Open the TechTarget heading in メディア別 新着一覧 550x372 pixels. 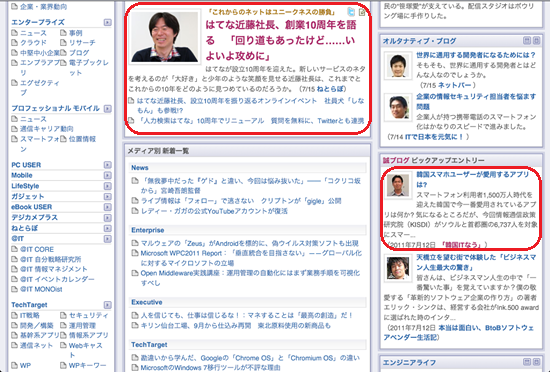pyautogui.click(x=149, y=345)
